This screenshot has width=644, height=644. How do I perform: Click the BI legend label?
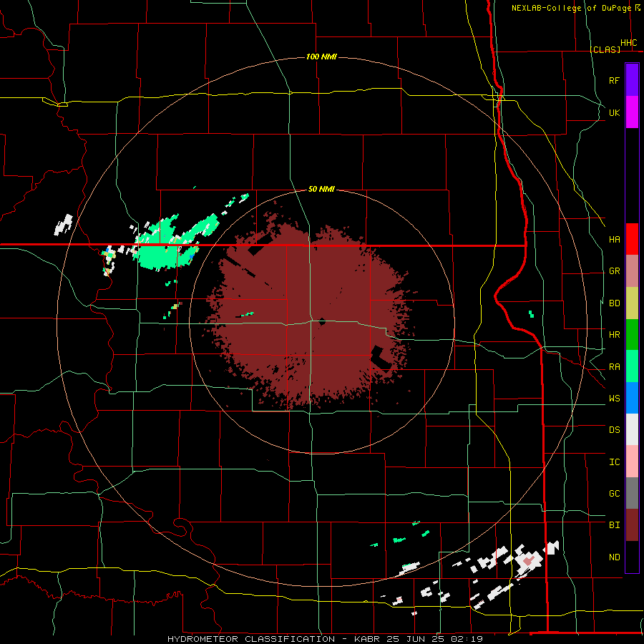(x=614, y=525)
